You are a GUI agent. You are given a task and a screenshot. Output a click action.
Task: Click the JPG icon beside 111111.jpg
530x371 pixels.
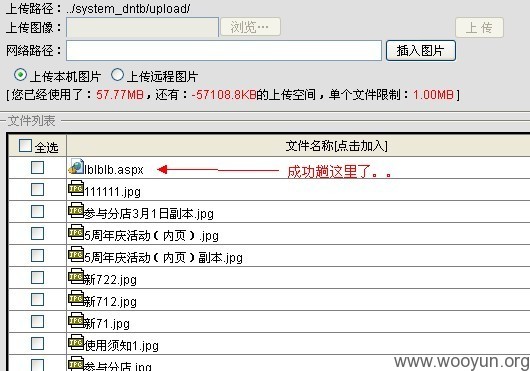(x=76, y=188)
